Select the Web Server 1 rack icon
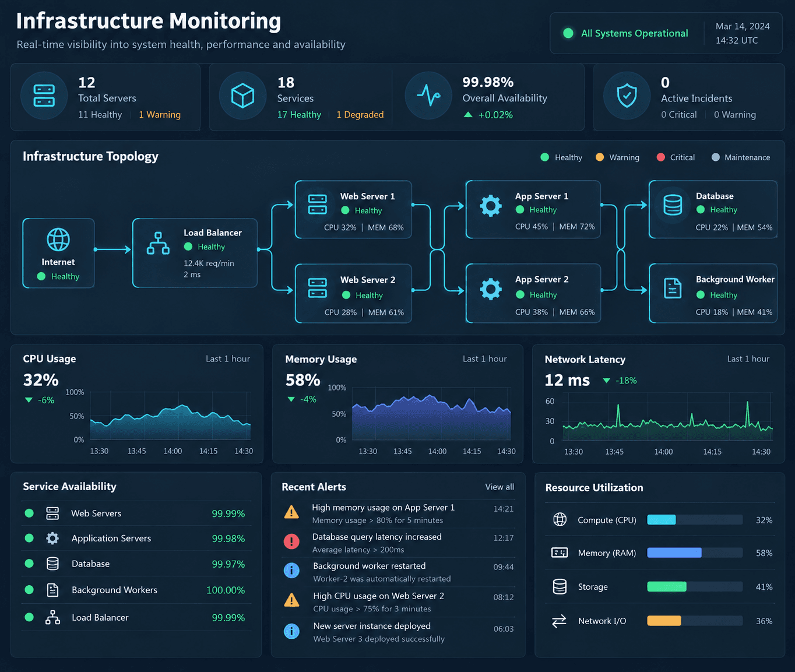Image resolution: width=795 pixels, height=672 pixels. click(x=318, y=205)
